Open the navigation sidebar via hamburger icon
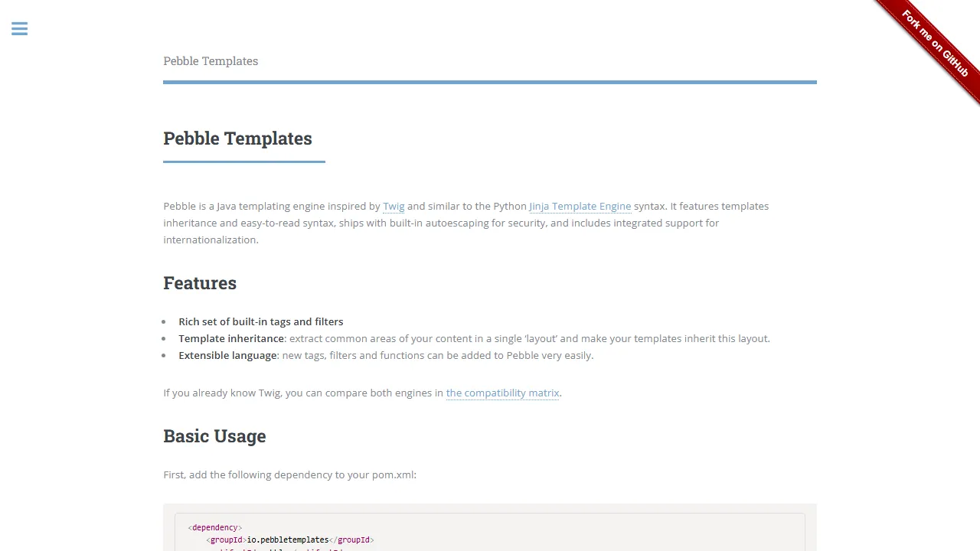Viewport: 980px width, 551px height. [x=19, y=28]
